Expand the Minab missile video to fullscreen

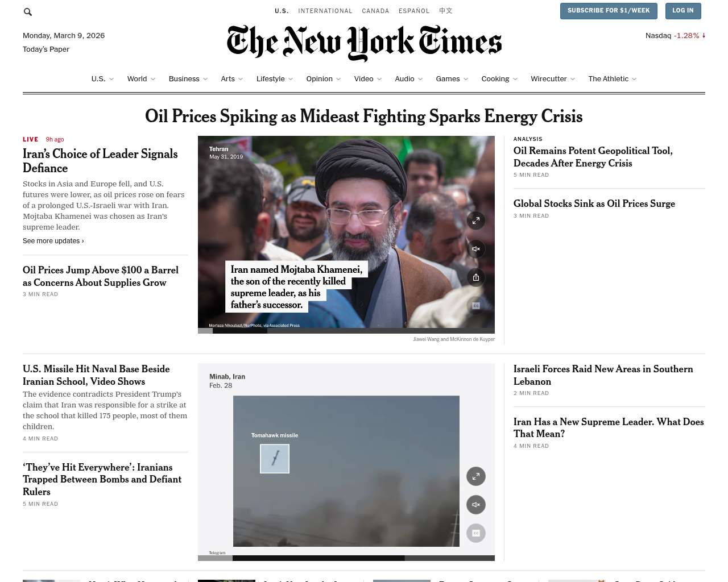click(476, 476)
